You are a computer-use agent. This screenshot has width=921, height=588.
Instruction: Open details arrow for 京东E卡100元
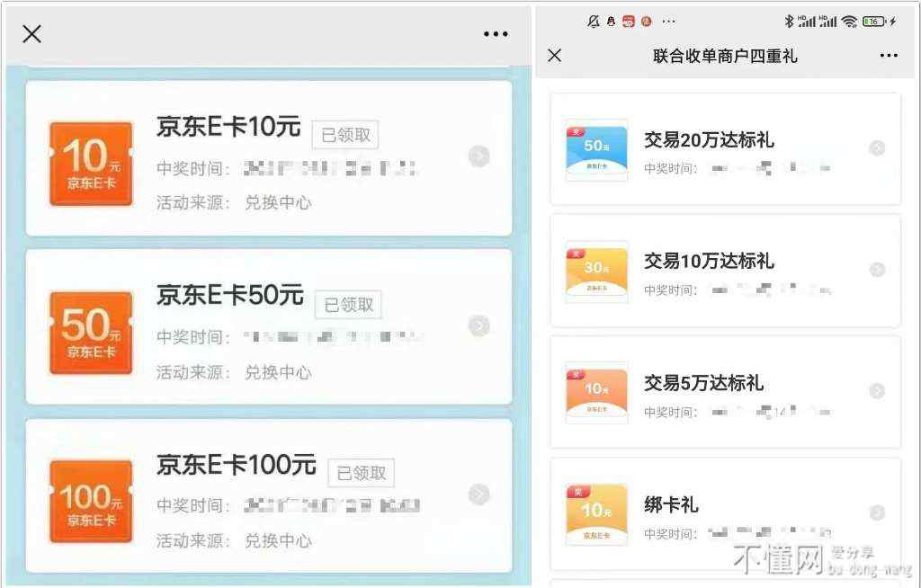click(x=479, y=494)
